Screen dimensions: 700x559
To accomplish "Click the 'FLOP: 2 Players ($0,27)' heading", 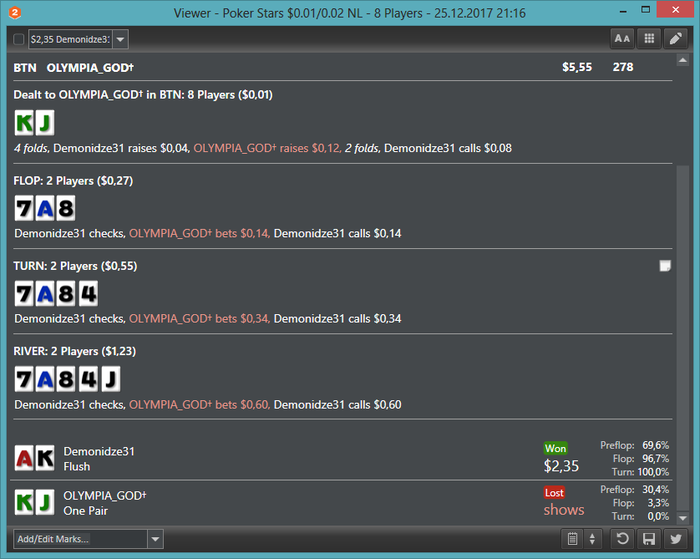I will [73, 181].
